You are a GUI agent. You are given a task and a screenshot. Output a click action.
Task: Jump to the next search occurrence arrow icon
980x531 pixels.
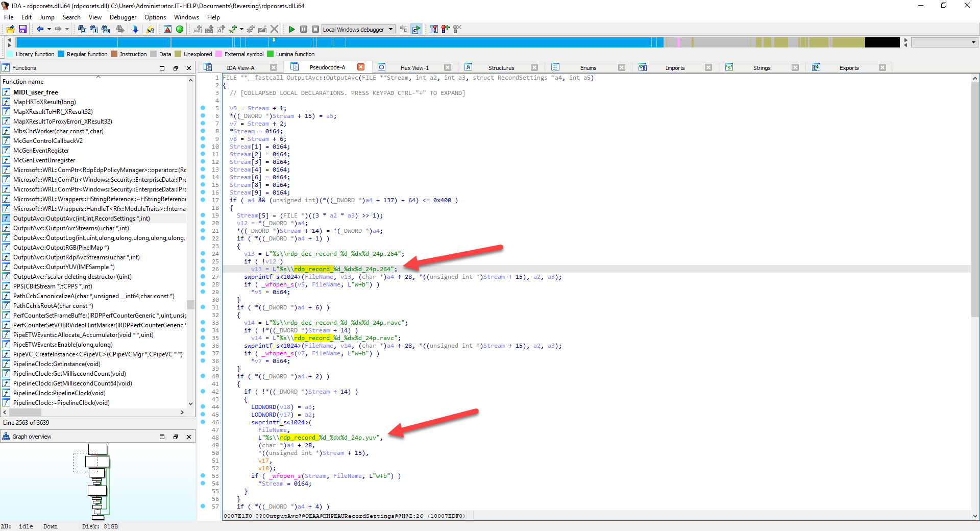coord(120,30)
